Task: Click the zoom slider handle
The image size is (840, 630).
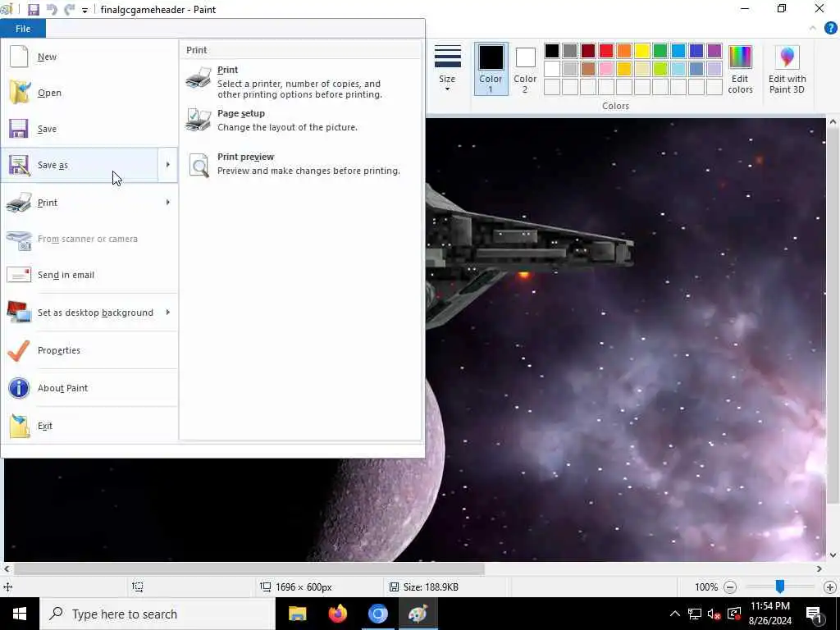Action: tap(780, 587)
